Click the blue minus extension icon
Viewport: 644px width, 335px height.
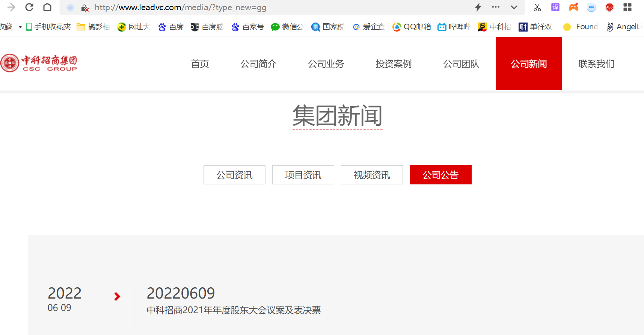(591, 7)
